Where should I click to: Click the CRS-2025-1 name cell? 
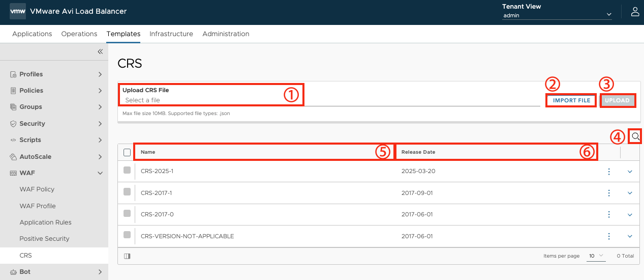pyautogui.click(x=157, y=172)
